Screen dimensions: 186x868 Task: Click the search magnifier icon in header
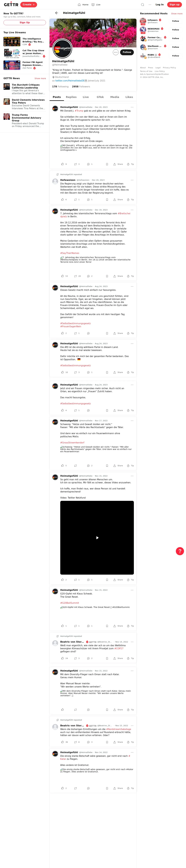coord(142,5)
